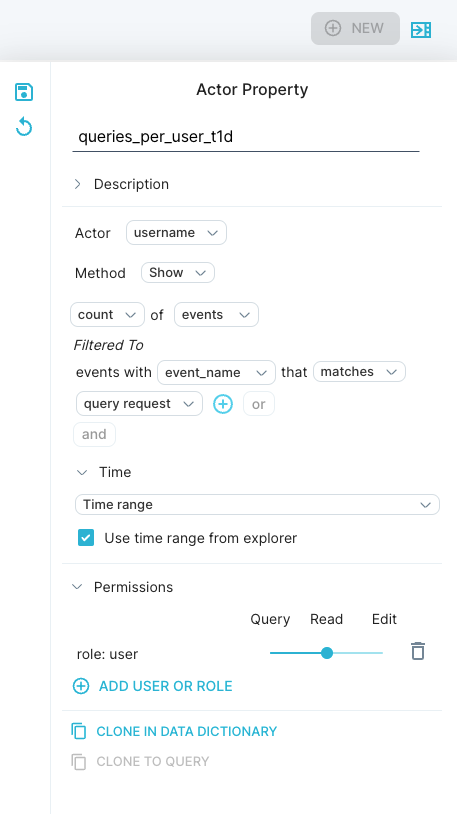Open the Actor username dropdown
457x814 pixels.
[x=176, y=233]
